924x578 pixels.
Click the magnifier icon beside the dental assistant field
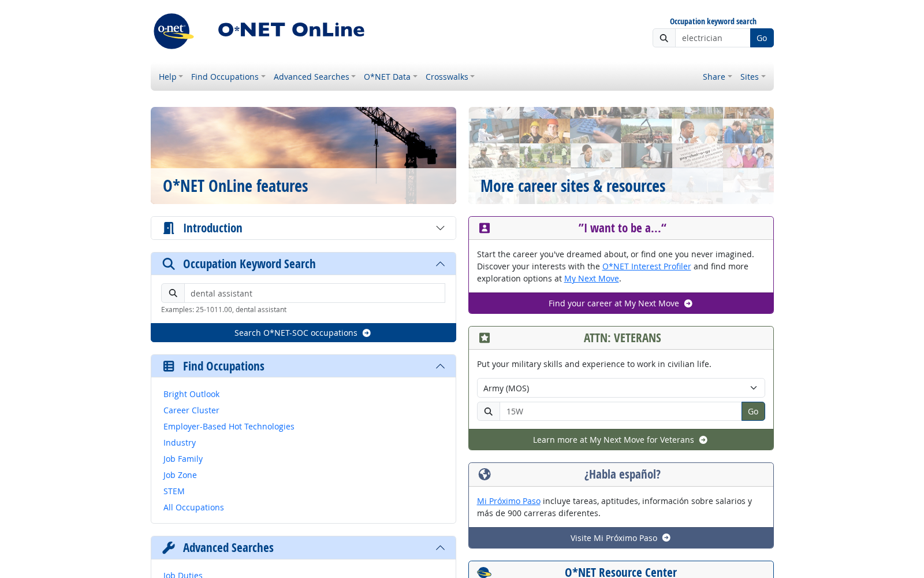point(173,293)
